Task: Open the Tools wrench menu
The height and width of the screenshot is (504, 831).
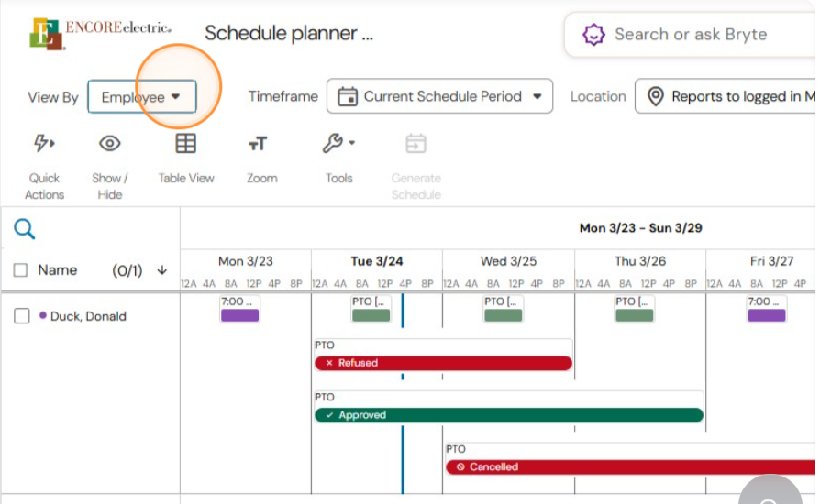Action: tap(338, 143)
